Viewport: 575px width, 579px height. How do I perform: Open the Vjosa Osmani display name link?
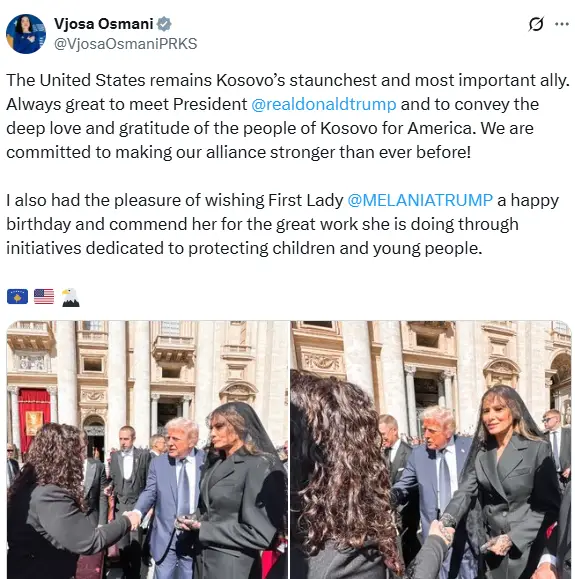(x=104, y=24)
